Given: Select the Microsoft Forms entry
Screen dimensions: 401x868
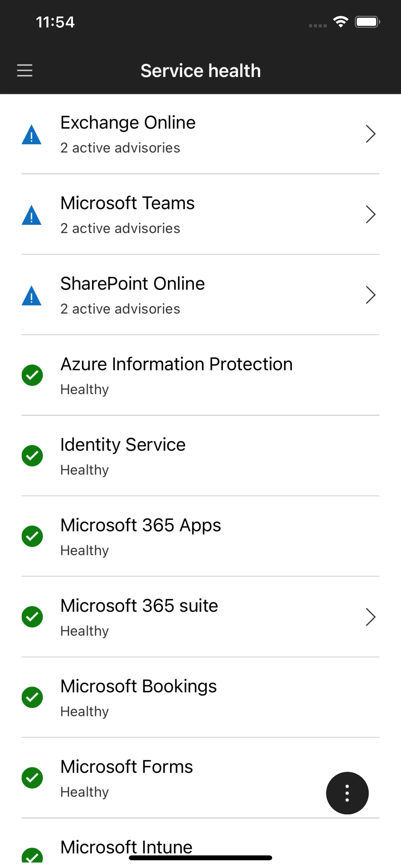Looking at the screenshot, I should coord(200,778).
